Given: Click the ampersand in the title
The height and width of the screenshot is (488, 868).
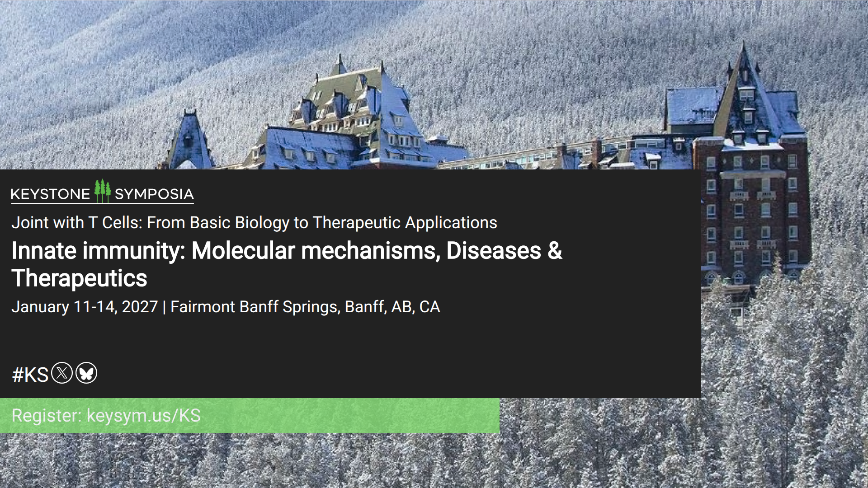Looking at the screenshot, I should [555, 251].
